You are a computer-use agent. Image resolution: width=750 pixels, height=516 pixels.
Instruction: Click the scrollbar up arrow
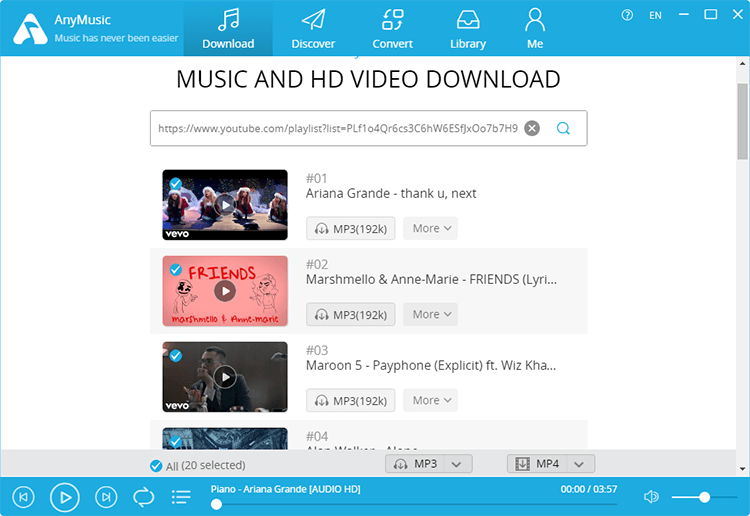pos(742,63)
